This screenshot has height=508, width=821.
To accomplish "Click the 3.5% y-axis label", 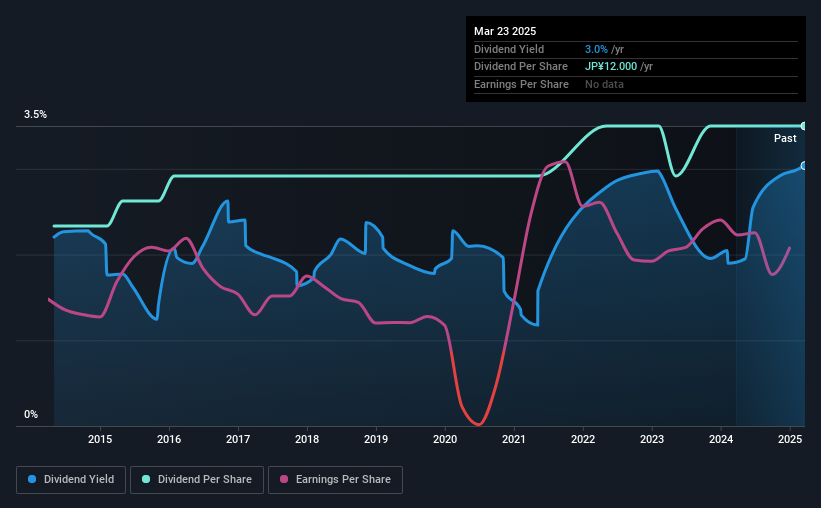I will coord(35,114).
